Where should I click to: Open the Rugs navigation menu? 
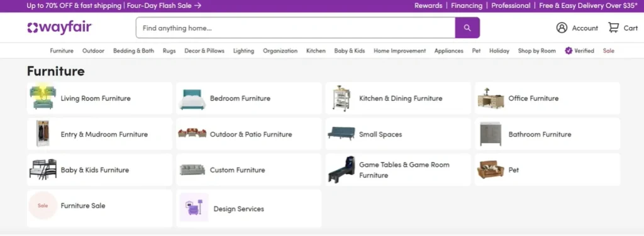(x=169, y=51)
